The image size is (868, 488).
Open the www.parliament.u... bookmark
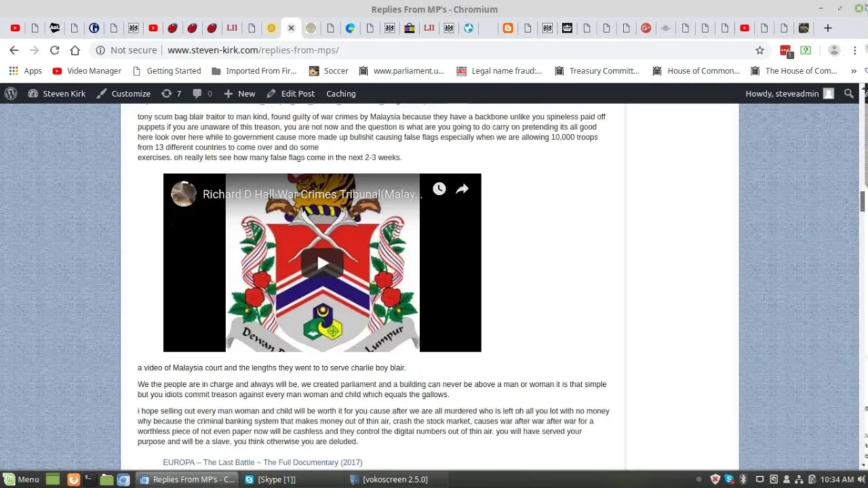pos(401,70)
